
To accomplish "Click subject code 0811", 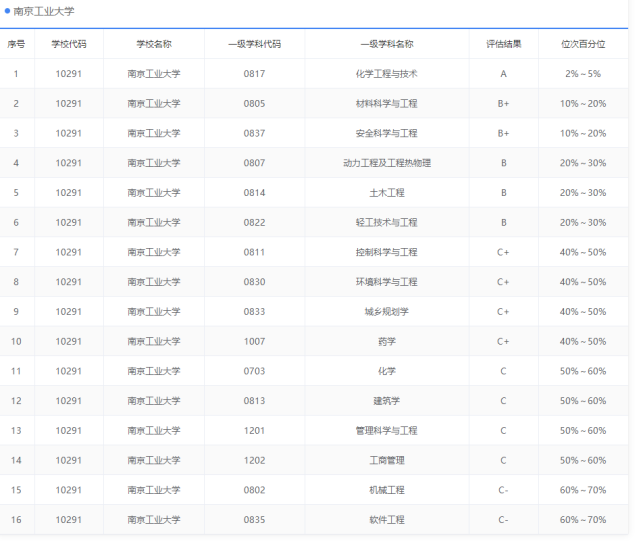I will tap(254, 253).
